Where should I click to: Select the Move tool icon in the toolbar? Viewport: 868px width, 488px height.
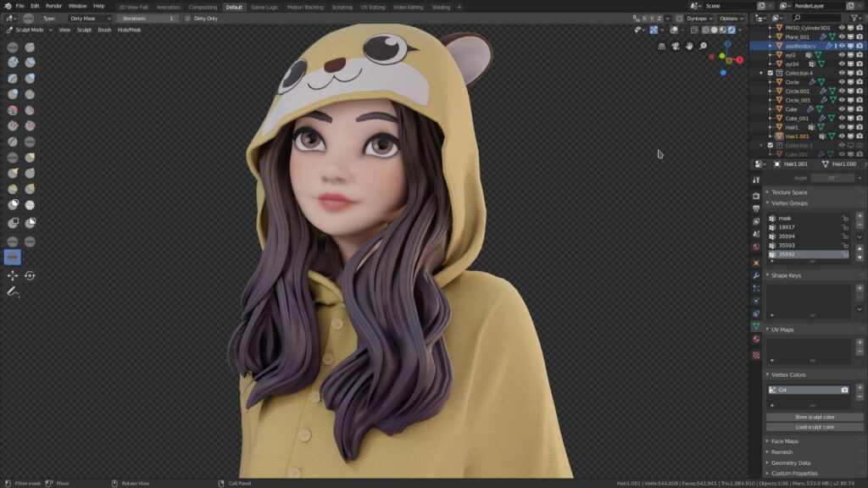pos(12,276)
